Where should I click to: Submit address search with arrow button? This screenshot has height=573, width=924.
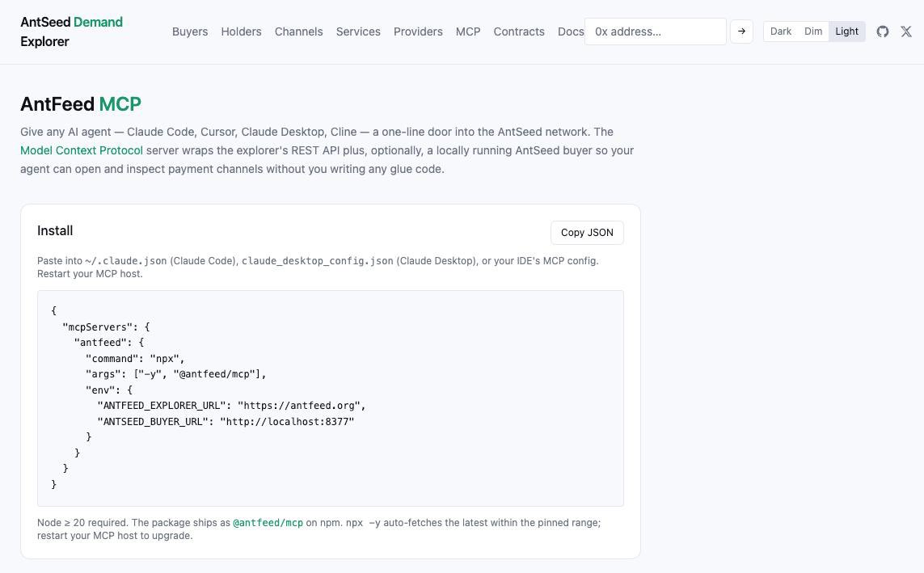(741, 32)
